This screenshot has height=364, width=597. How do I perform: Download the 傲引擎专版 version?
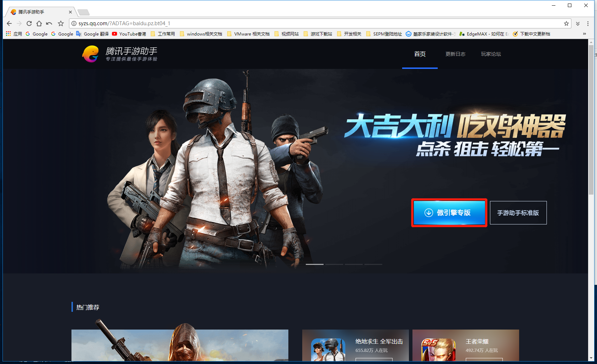449,212
